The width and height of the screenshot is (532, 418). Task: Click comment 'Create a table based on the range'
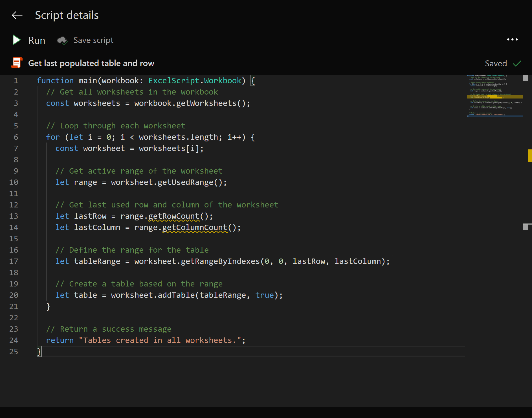(139, 284)
